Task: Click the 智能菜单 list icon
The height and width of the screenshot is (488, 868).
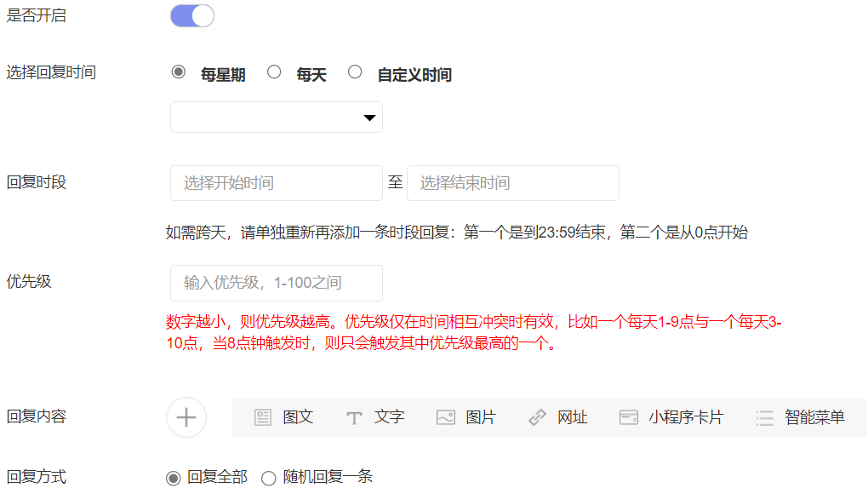Action: [764, 417]
